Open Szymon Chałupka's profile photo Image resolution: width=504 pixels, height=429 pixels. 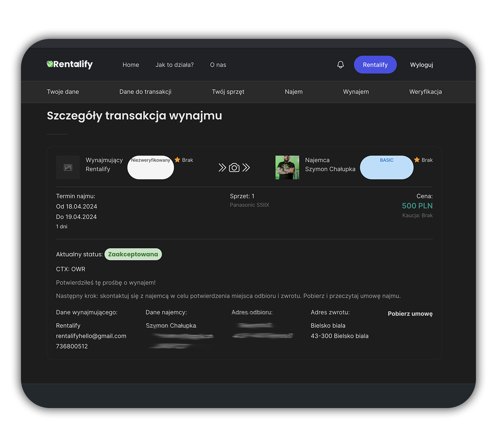point(287,167)
